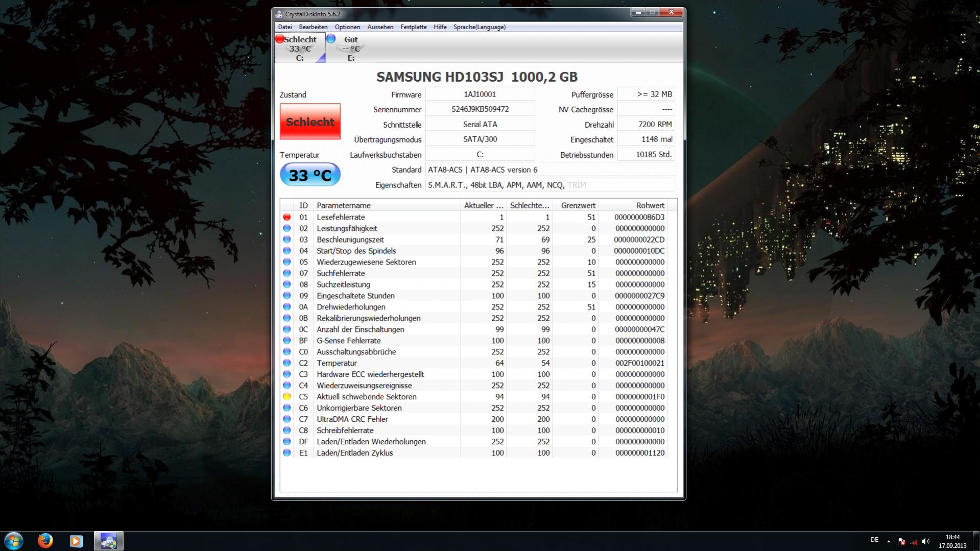Click the ID column header
This screenshot has height=551, width=980.
tap(303, 205)
